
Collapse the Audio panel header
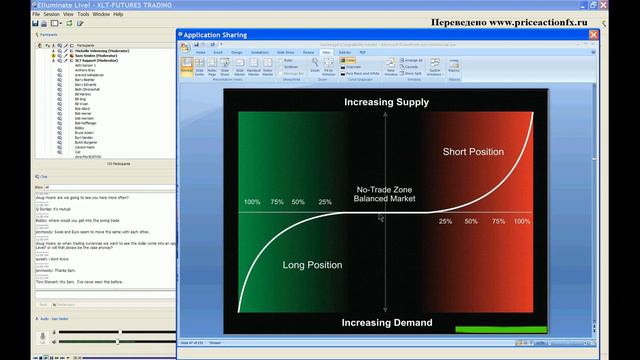tap(52, 318)
